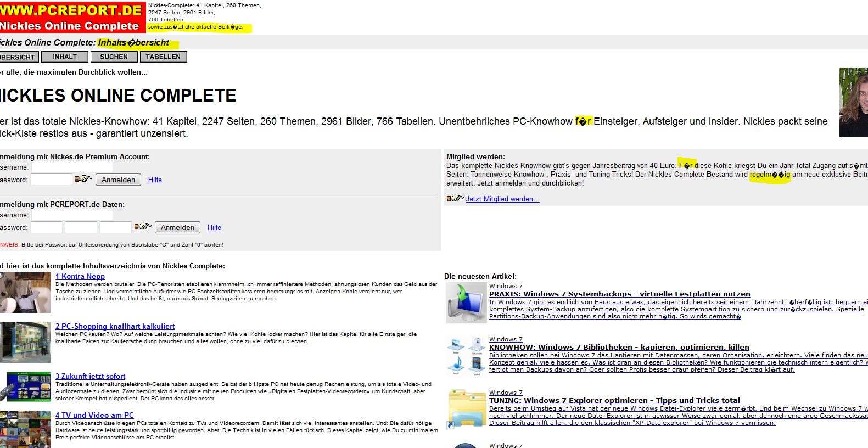Open the INHALT tab button
This screenshot has width=868, height=448.
[x=65, y=57]
